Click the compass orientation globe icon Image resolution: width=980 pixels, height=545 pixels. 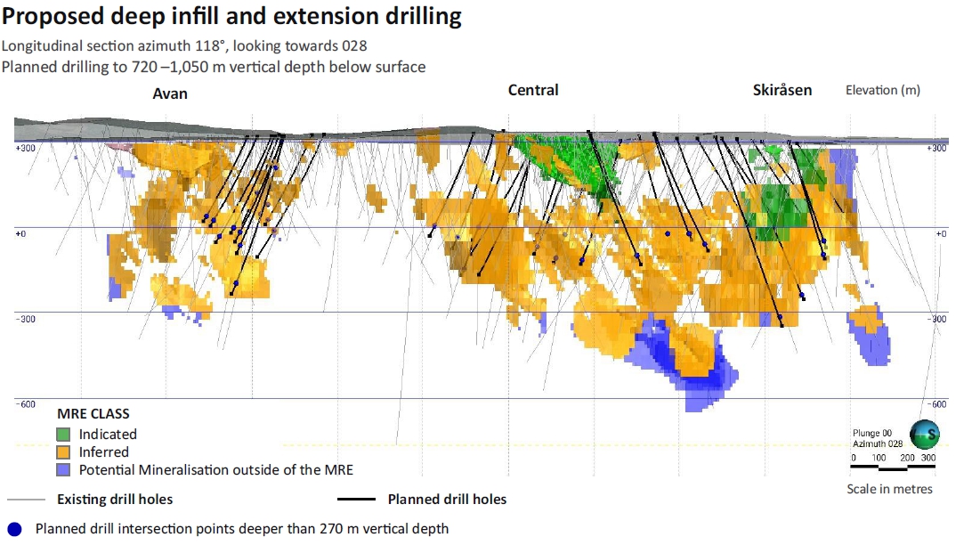click(x=925, y=435)
